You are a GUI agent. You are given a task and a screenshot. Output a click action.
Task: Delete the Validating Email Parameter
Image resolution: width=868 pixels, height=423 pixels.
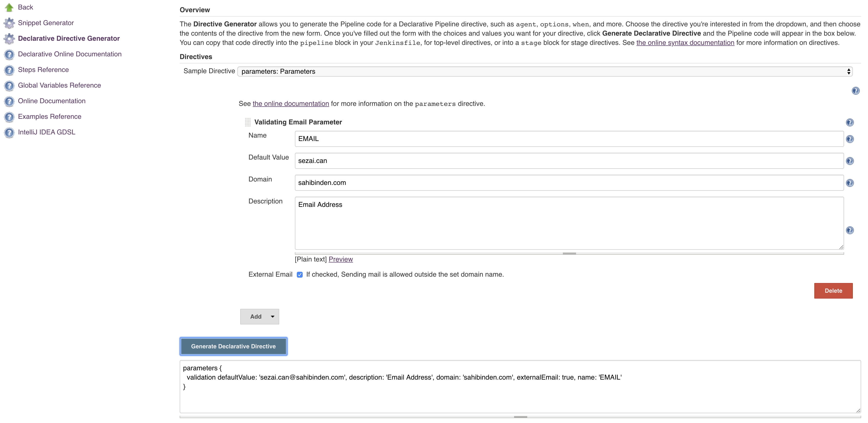pyautogui.click(x=833, y=291)
